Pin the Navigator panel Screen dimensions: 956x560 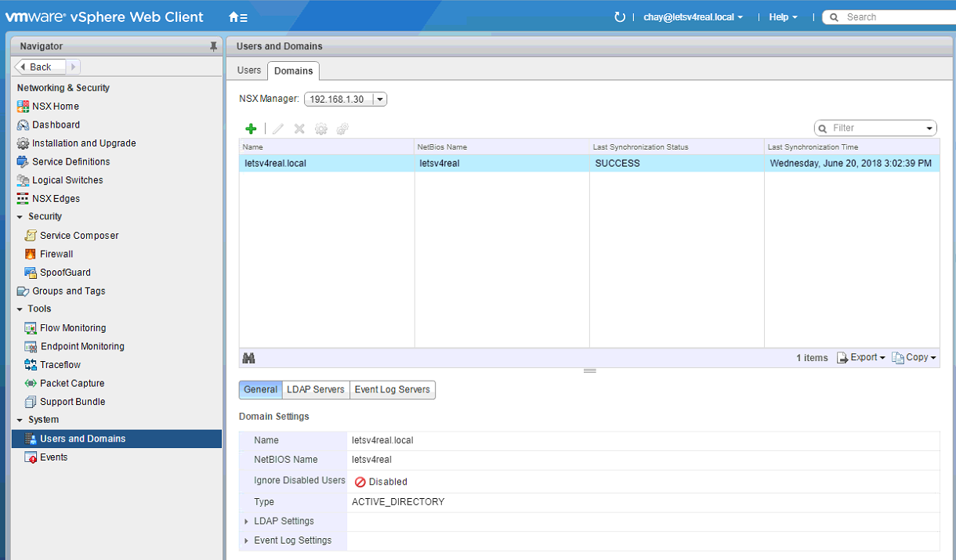coord(213,47)
